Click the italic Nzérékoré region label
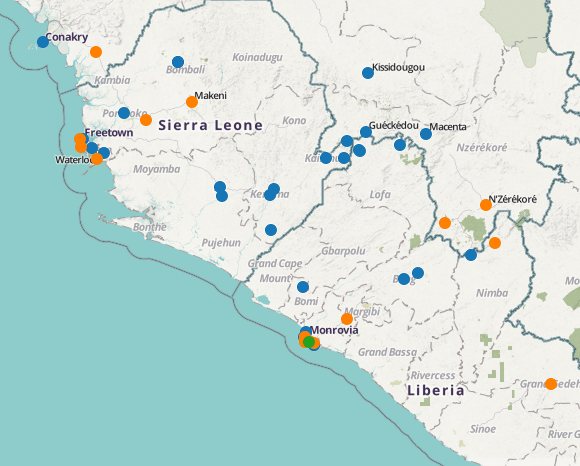This screenshot has width=580, height=466. tap(482, 148)
